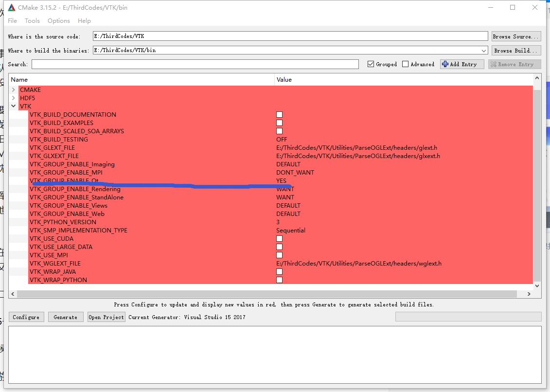Select the VTK_BUILD_TESTING OFF value
The height and width of the screenshot is (392, 550).
(282, 139)
